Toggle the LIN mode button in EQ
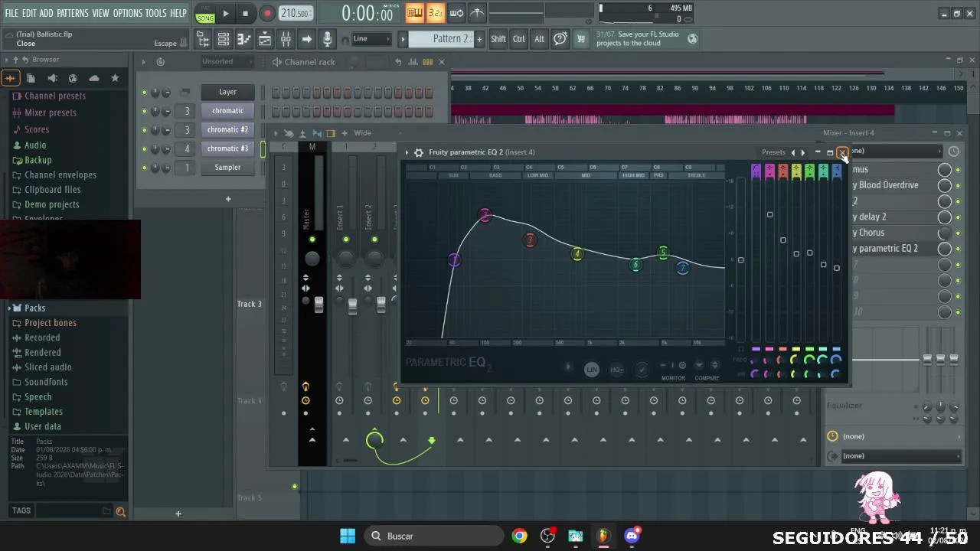The height and width of the screenshot is (551, 980). pos(592,370)
